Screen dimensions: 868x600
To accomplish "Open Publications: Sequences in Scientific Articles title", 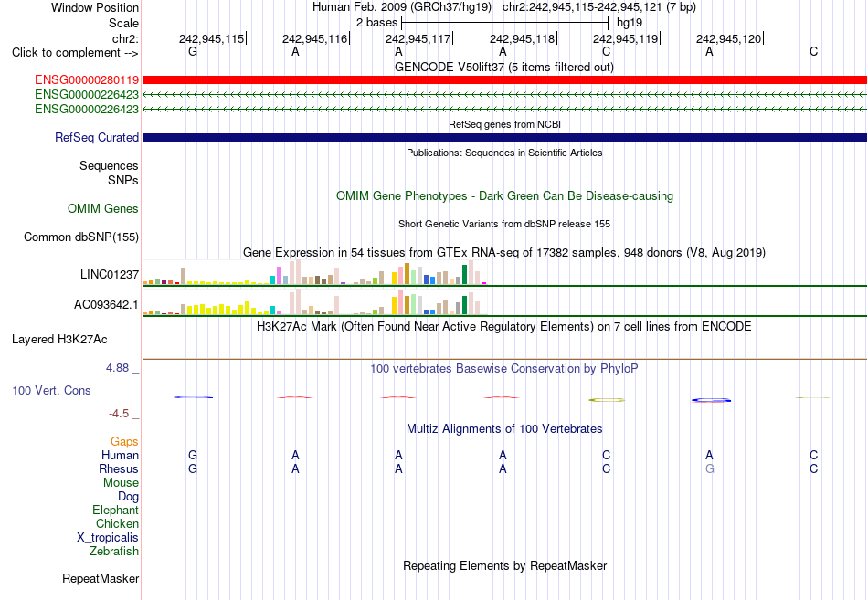I will pos(504,153).
